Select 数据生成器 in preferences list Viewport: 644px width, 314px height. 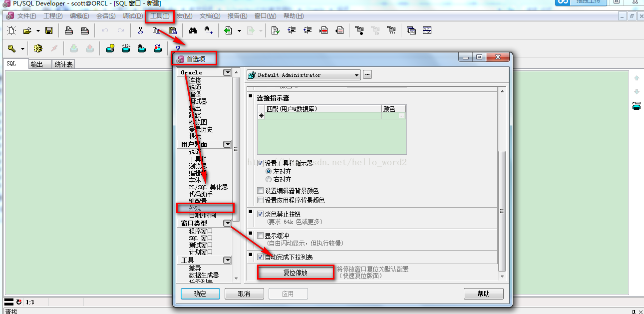click(204, 275)
